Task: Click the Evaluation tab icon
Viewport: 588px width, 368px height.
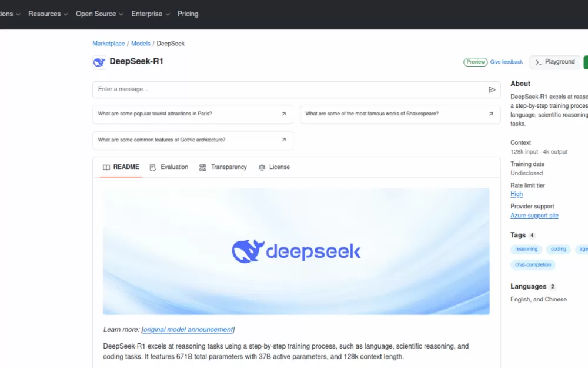Action: point(153,167)
